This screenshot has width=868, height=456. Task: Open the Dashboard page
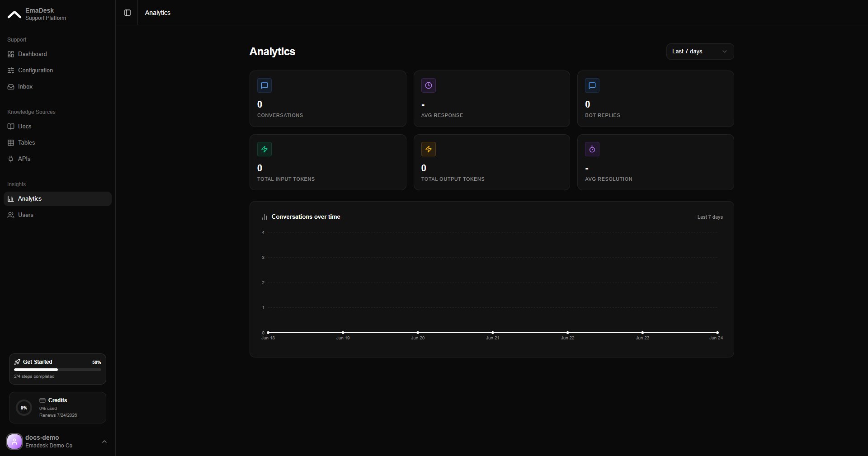57,54
